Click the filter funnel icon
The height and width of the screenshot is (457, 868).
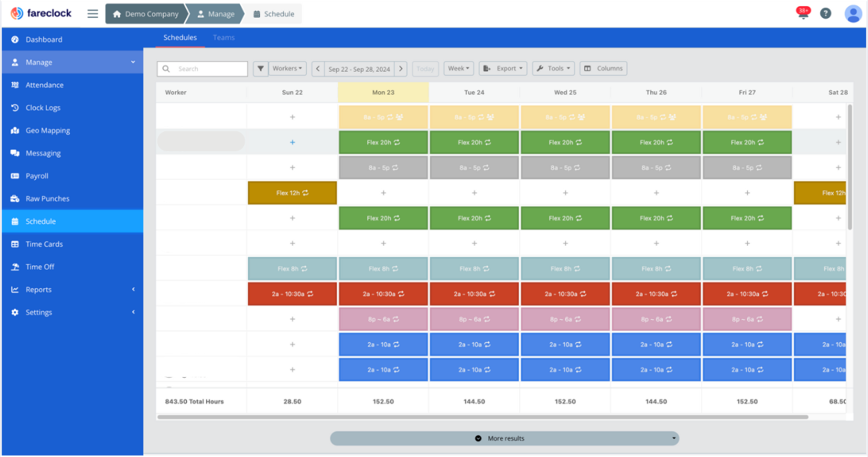click(x=260, y=69)
